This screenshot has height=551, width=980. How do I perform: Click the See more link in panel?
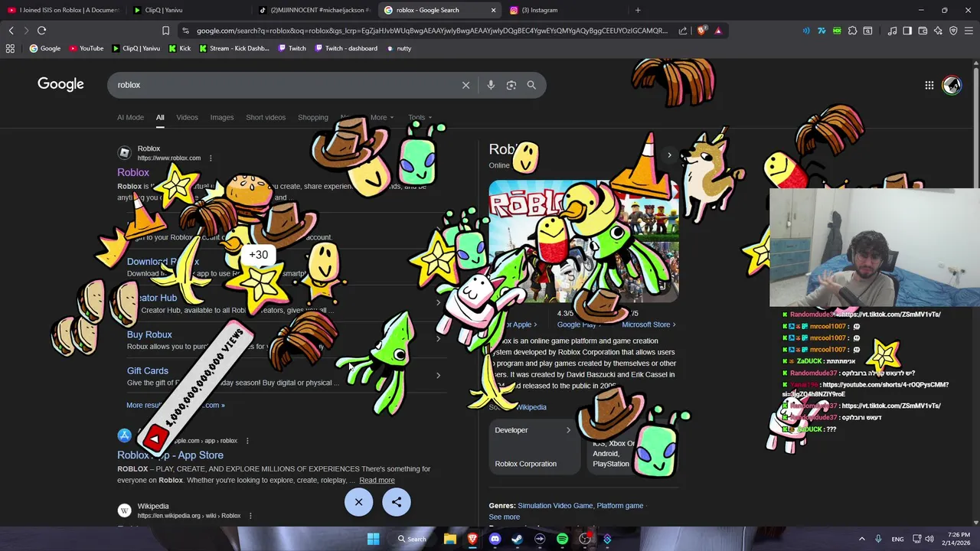coord(504,517)
